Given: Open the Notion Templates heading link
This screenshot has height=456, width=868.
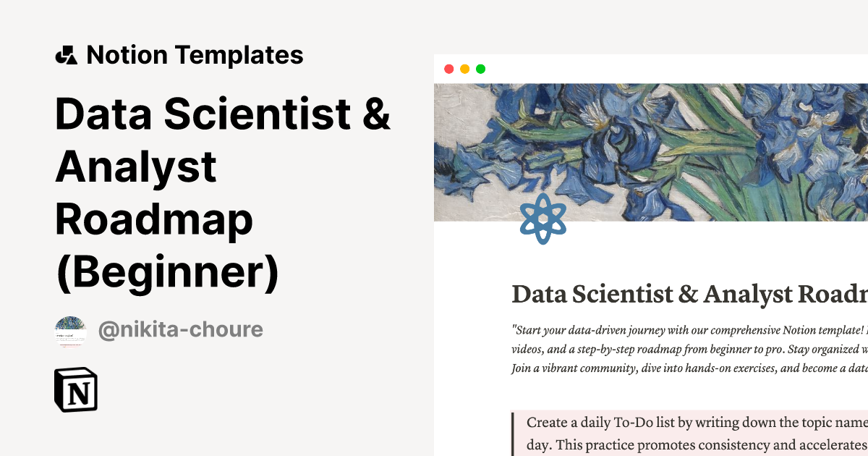Looking at the screenshot, I should tap(195, 55).
